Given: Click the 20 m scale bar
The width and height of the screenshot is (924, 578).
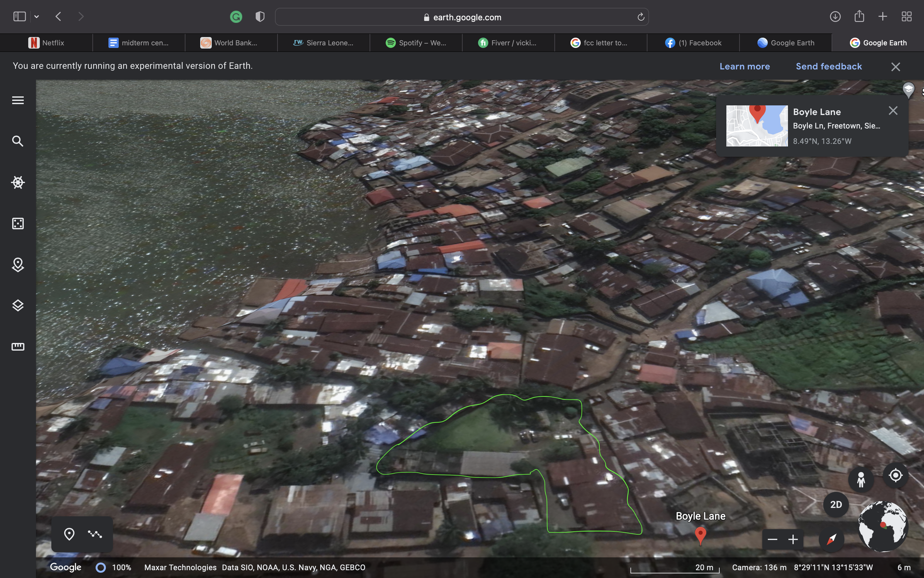Looking at the screenshot, I should pyautogui.click(x=675, y=568).
